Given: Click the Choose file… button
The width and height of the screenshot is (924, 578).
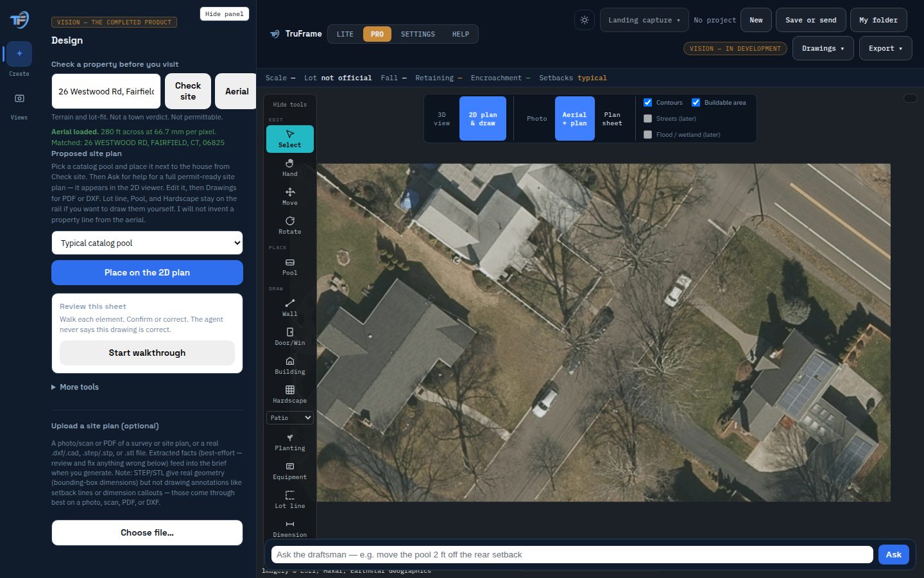Looking at the screenshot, I should pos(147,532).
